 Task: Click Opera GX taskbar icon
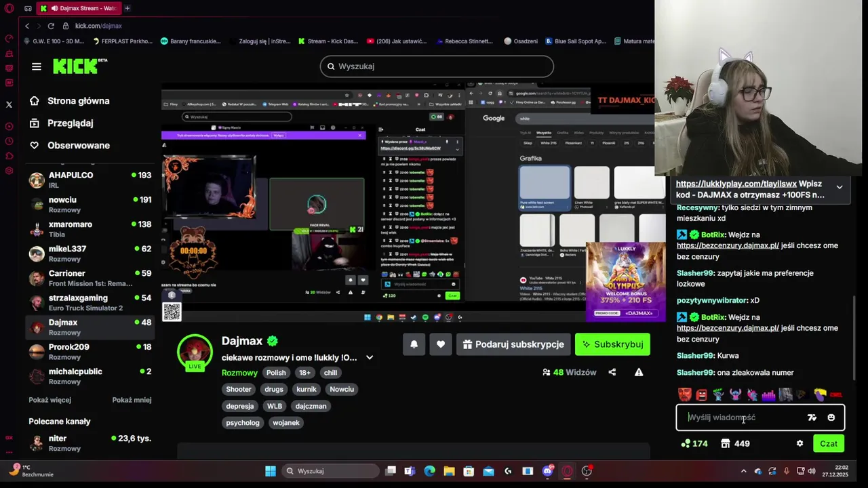pos(567,471)
